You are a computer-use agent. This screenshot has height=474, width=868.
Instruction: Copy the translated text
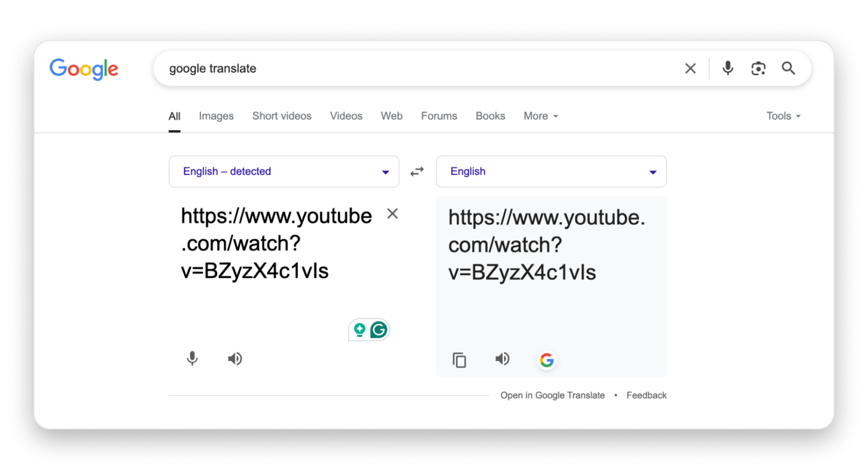coord(460,360)
